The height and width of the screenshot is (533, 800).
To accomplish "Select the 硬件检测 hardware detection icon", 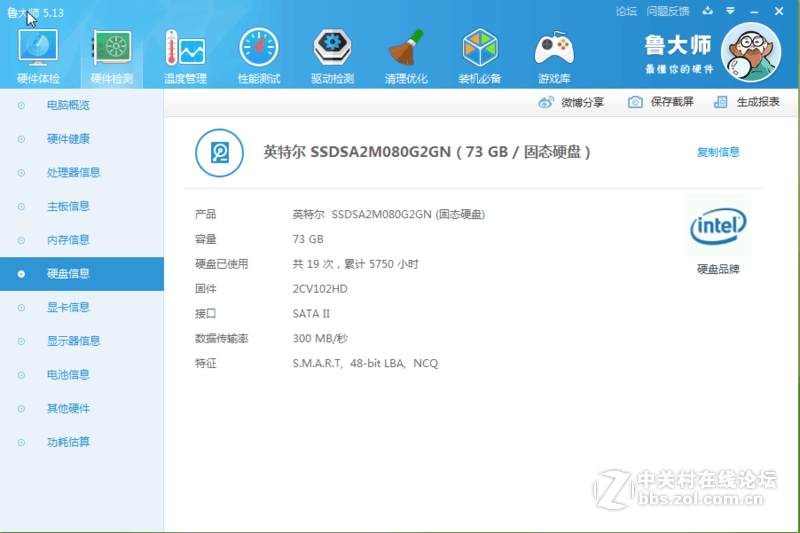I will coord(112,48).
